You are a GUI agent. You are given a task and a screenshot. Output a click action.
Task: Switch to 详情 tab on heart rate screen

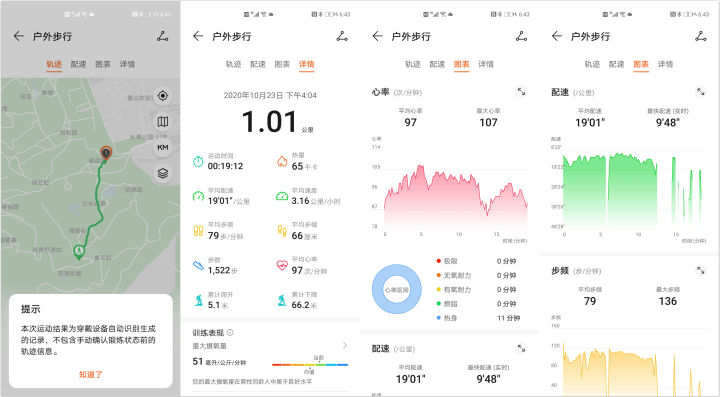point(486,64)
